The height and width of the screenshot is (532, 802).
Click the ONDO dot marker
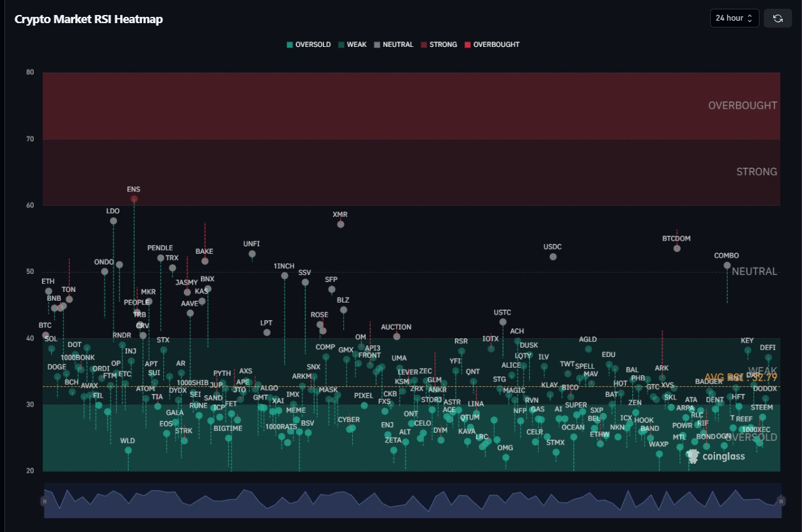(x=104, y=271)
